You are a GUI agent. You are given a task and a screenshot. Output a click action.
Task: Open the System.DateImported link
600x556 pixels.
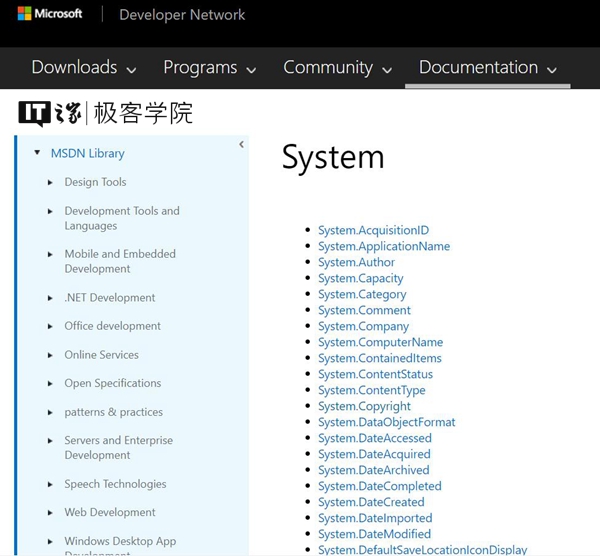tap(375, 518)
